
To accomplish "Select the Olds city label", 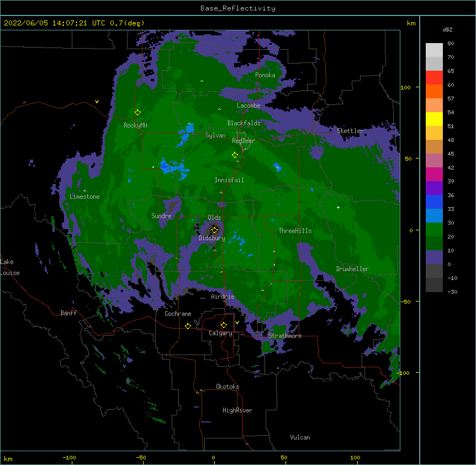I will (214, 218).
